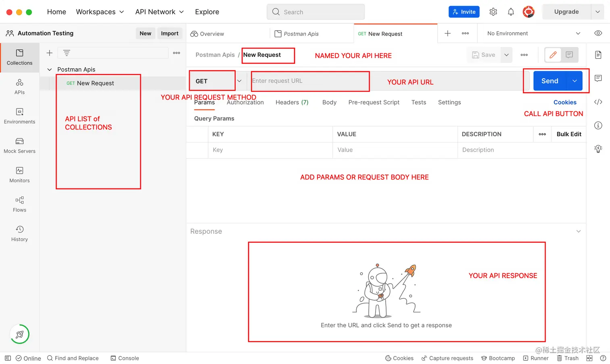Image resolution: width=610 pixels, height=364 pixels.
Task: Open the related collections lightbulb icon
Action: tap(598, 149)
